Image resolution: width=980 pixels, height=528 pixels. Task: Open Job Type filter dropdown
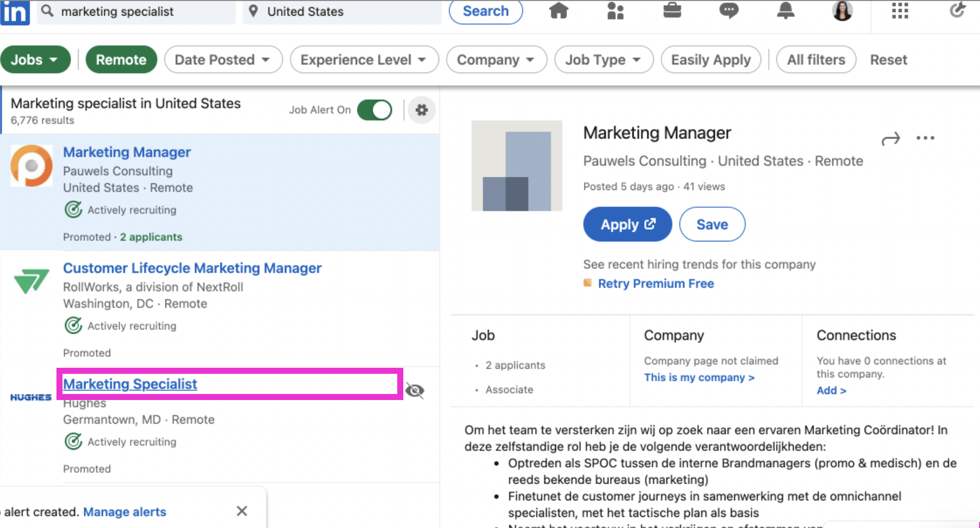pos(603,59)
